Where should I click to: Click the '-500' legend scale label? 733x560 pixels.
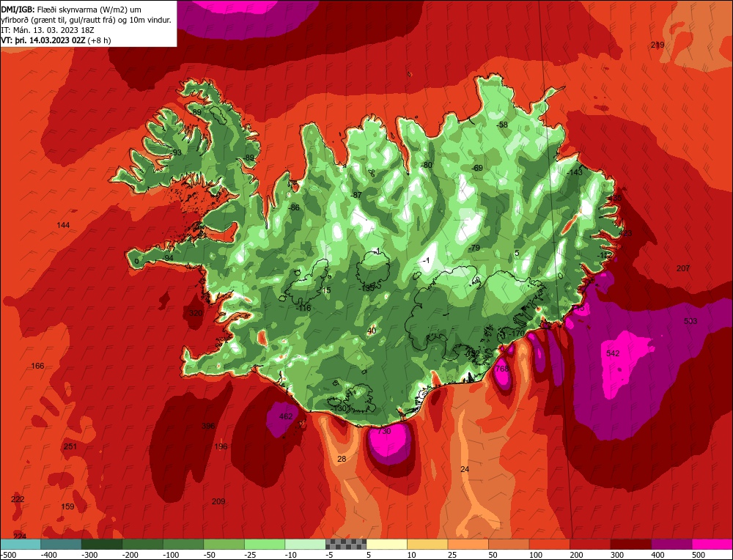8,555
